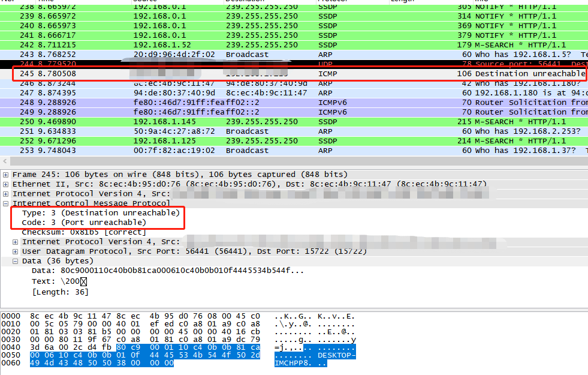The height and width of the screenshot is (375, 588).
Task: Select packet 249 ICMPv6 row
Action: (294, 112)
